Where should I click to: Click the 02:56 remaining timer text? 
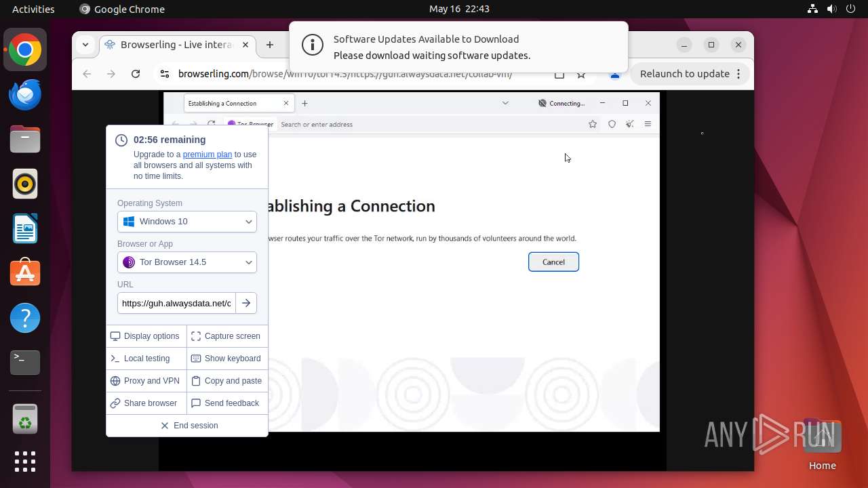(x=170, y=140)
